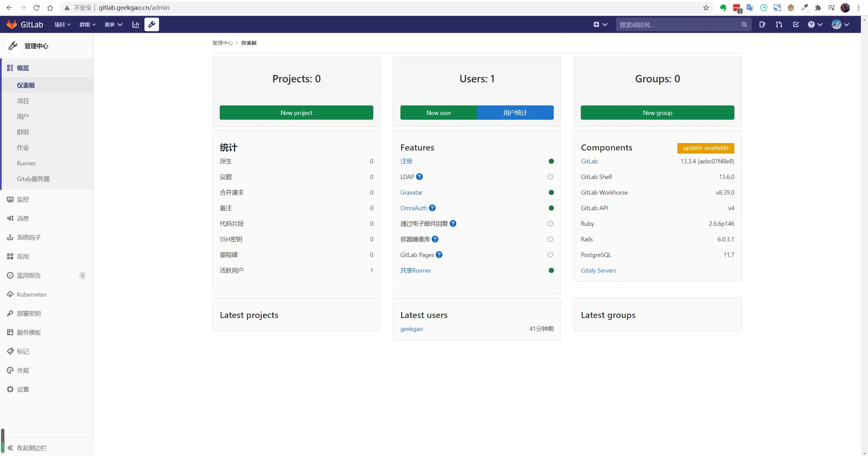The width and height of the screenshot is (868, 456).
Task: Open Kubernetes in the sidebar
Action: 46,294
